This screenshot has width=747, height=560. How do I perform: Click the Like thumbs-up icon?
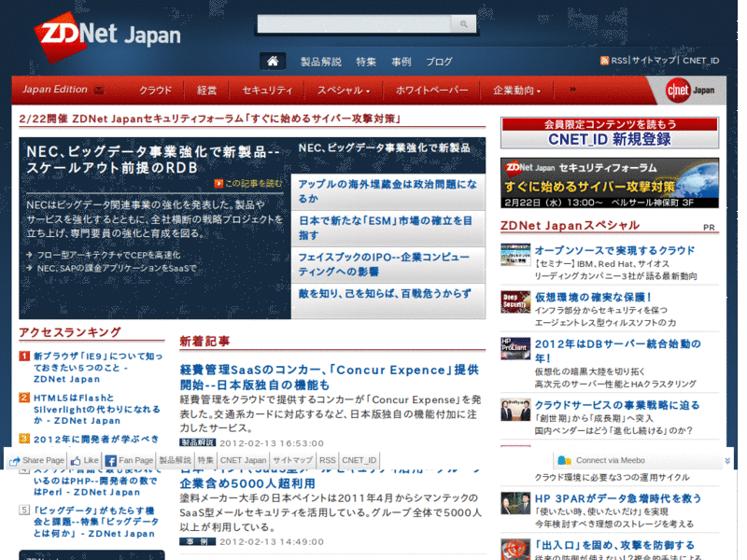pos(76,460)
